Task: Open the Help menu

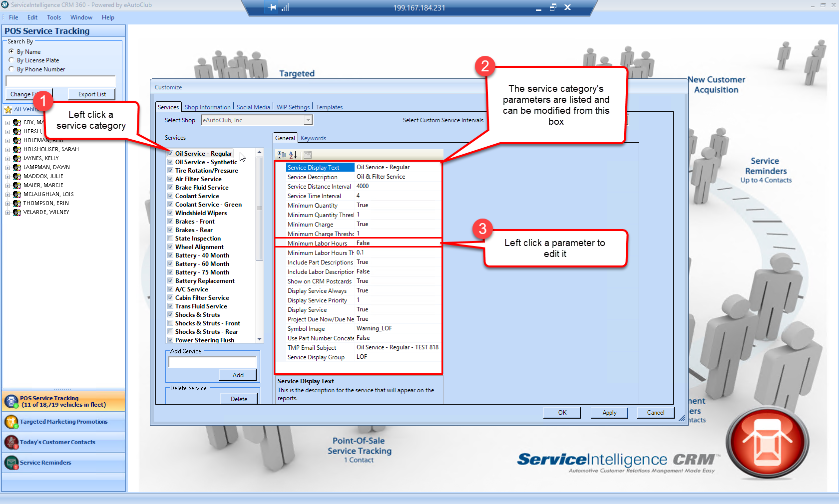Action: click(108, 17)
